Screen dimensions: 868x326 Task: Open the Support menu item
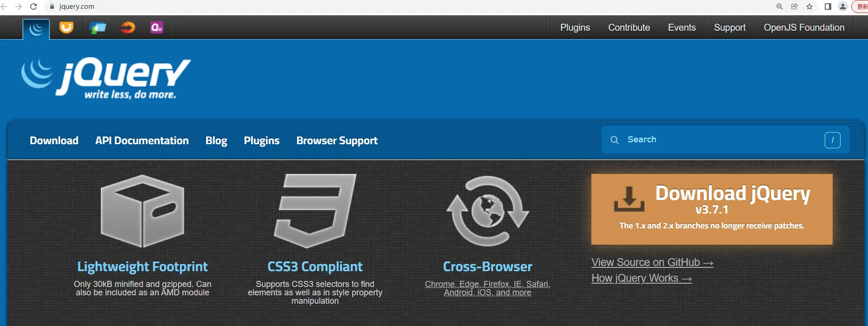click(730, 27)
